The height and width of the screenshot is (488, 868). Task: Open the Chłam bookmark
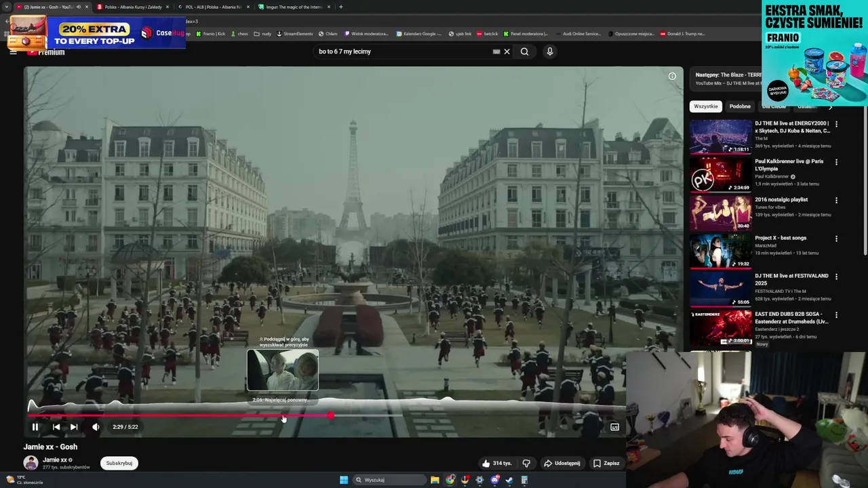(328, 33)
